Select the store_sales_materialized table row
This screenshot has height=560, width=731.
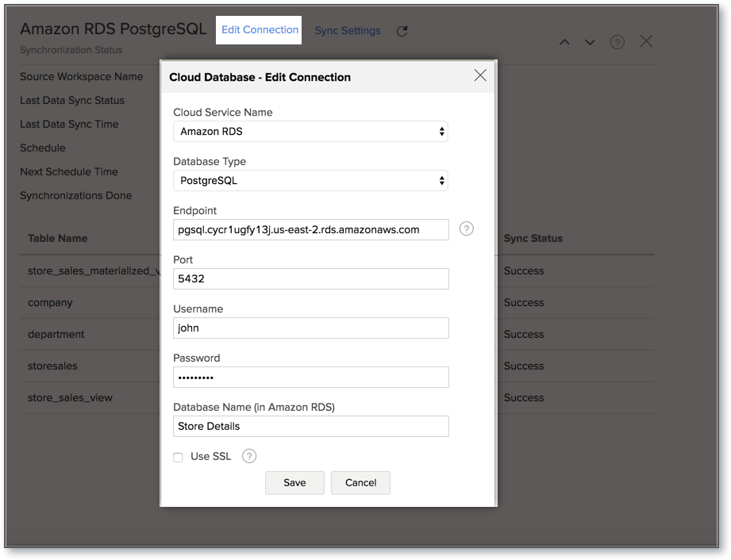tap(90, 271)
